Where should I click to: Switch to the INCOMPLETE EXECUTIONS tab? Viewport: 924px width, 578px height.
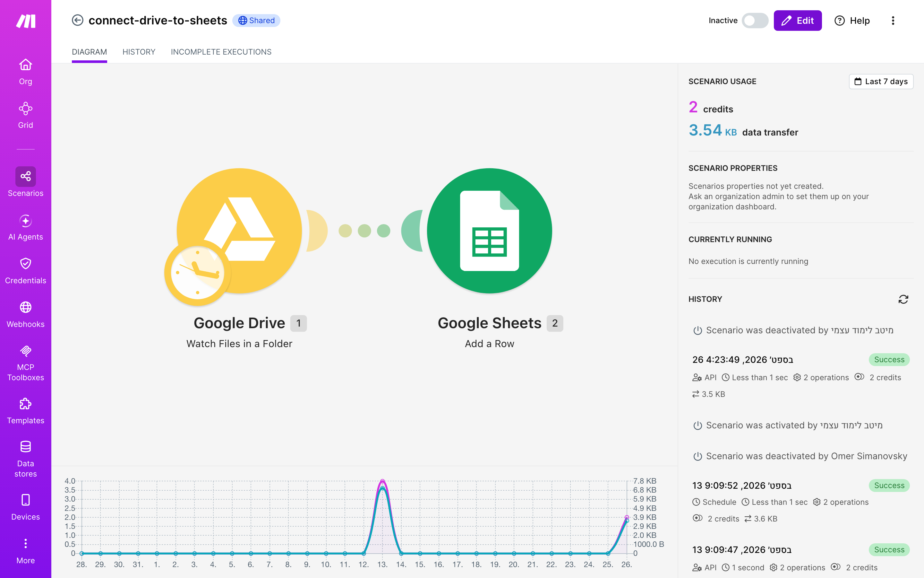pyautogui.click(x=221, y=52)
